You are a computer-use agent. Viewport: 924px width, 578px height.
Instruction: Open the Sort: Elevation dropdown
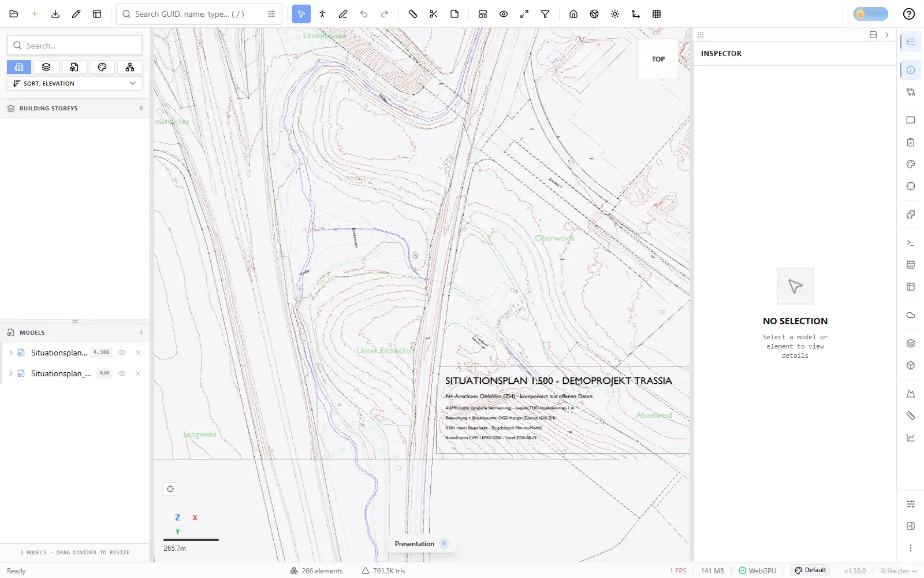click(74, 83)
